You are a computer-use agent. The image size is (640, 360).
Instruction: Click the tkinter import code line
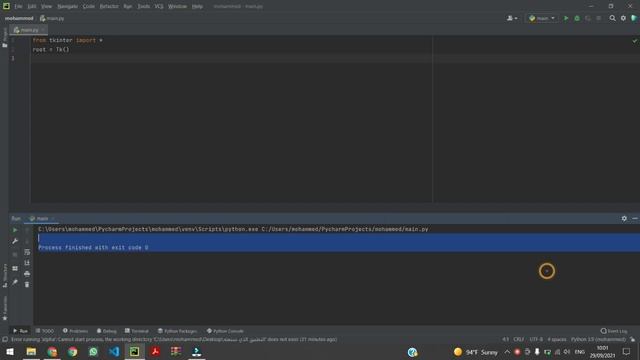pyautogui.click(x=67, y=40)
